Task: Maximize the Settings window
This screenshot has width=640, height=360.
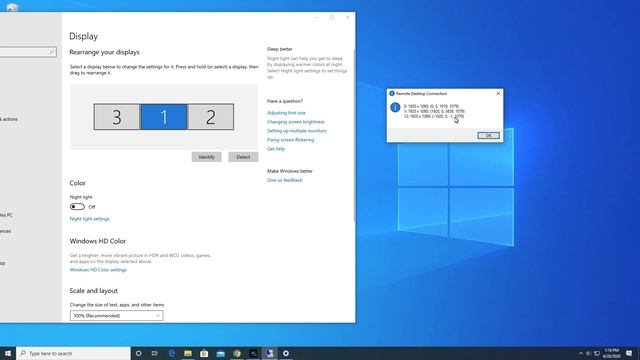Action: [x=332, y=18]
